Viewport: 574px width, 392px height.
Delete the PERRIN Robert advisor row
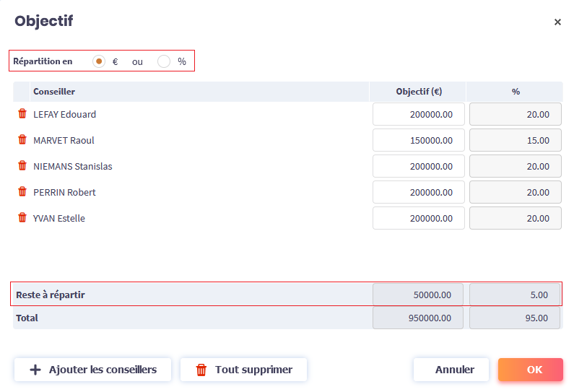click(22, 192)
